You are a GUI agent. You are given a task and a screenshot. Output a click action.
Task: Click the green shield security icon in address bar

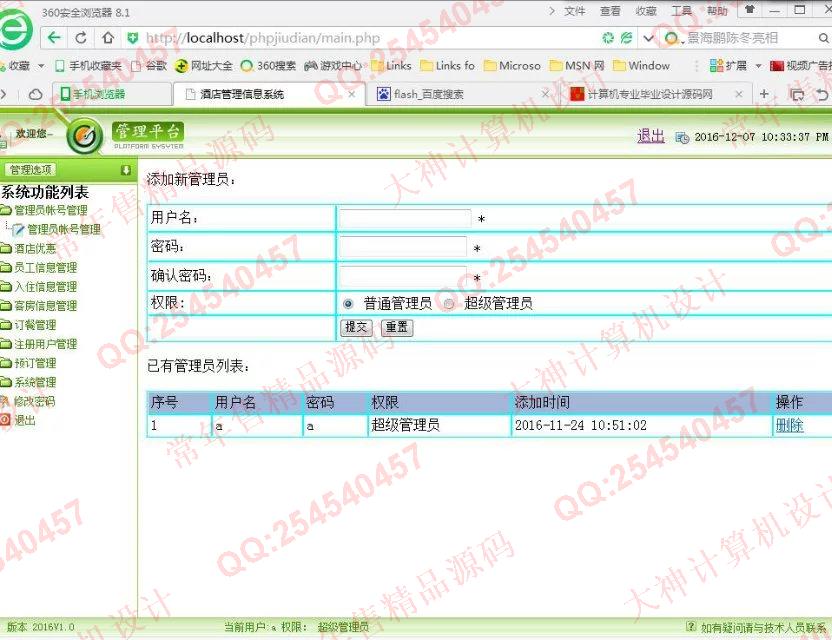133,38
